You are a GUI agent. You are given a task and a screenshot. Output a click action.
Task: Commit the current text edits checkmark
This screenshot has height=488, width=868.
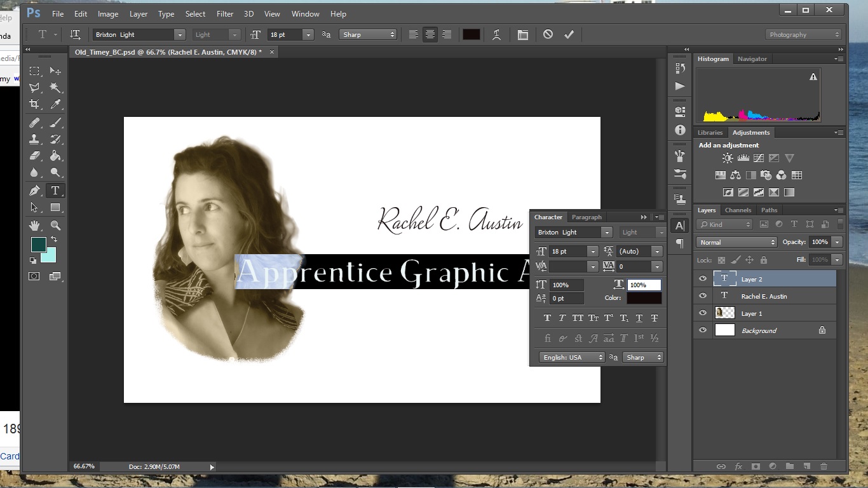click(x=569, y=35)
